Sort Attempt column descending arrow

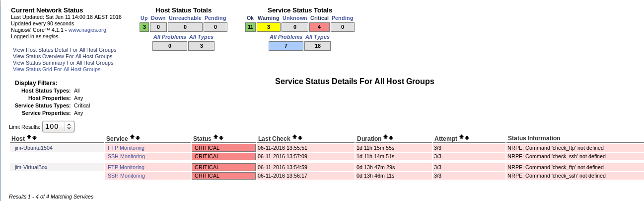(x=467, y=137)
